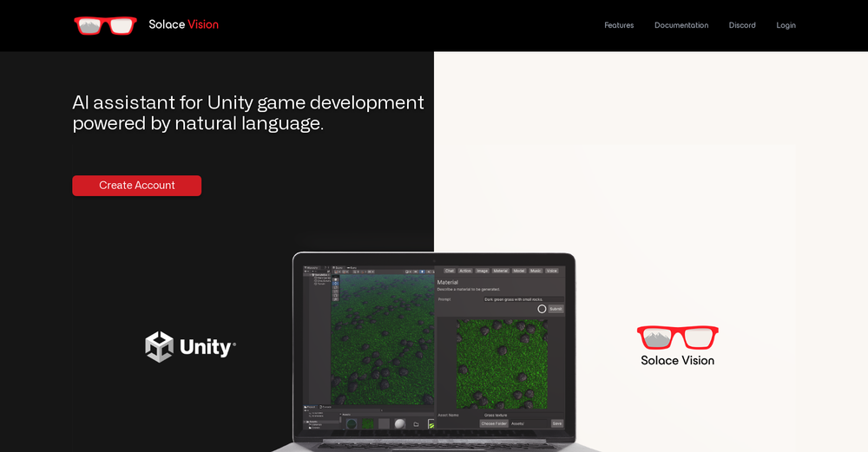This screenshot has height=452, width=868.
Task: Open the Features page
Action: (619, 25)
